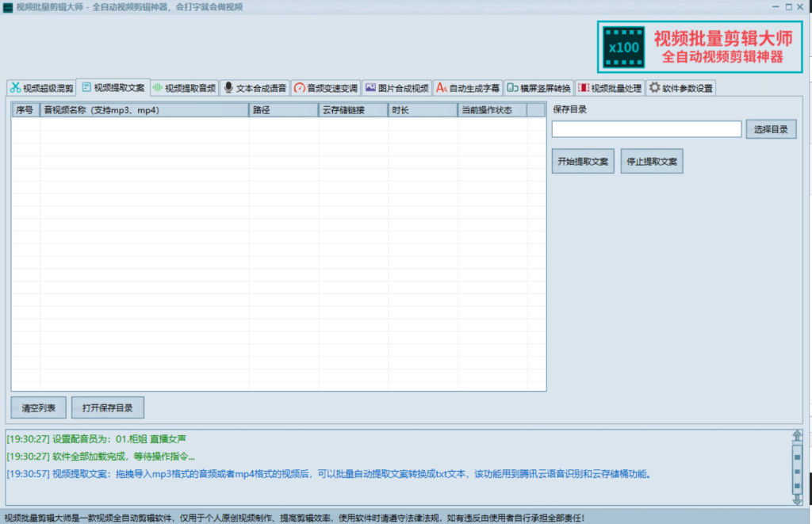The width and height of the screenshot is (812, 524).
Task: Go to 文本合成语音 tab
Action: point(255,87)
